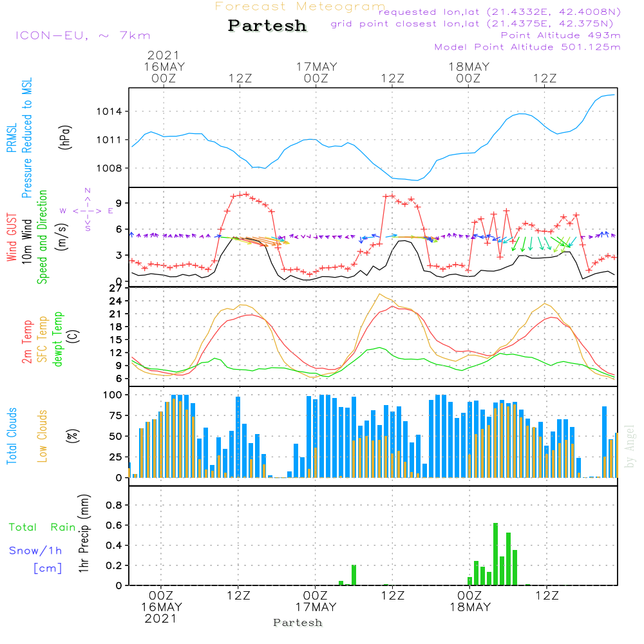Click the '[cm]' snow unit label
Viewport: 644px width, 644px height.
click(48, 569)
